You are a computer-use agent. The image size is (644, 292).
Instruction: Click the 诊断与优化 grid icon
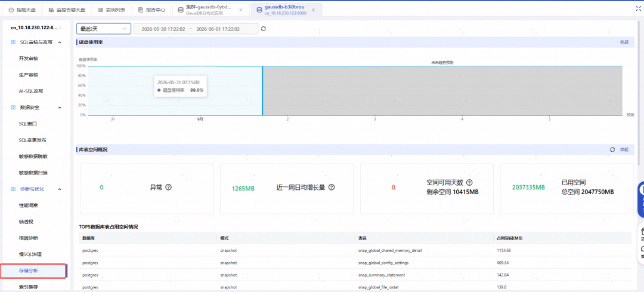pos(13,189)
